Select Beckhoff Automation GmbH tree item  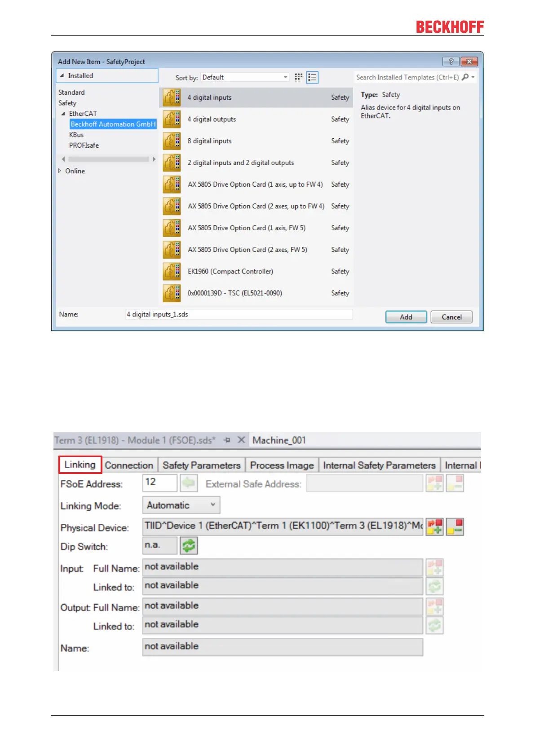(113, 124)
